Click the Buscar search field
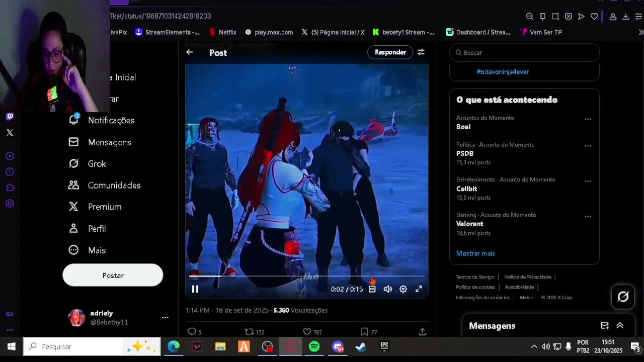This screenshot has width=644, height=362. pyautogui.click(x=524, y=52)
